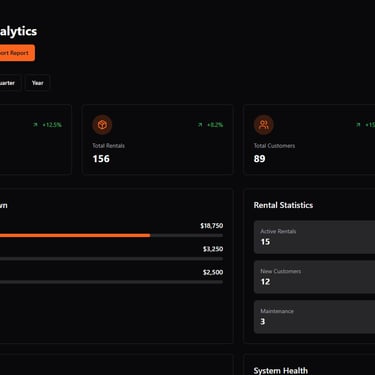Click the System Health heading

click(x=281, y=370)
